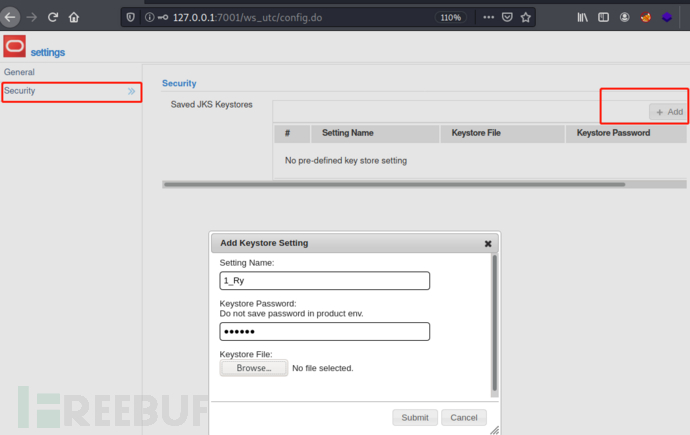Click the Security double-chevron arrow
The width and height of the screenshot is (690, 435).
pyautogui.click(x=131, y=91)
